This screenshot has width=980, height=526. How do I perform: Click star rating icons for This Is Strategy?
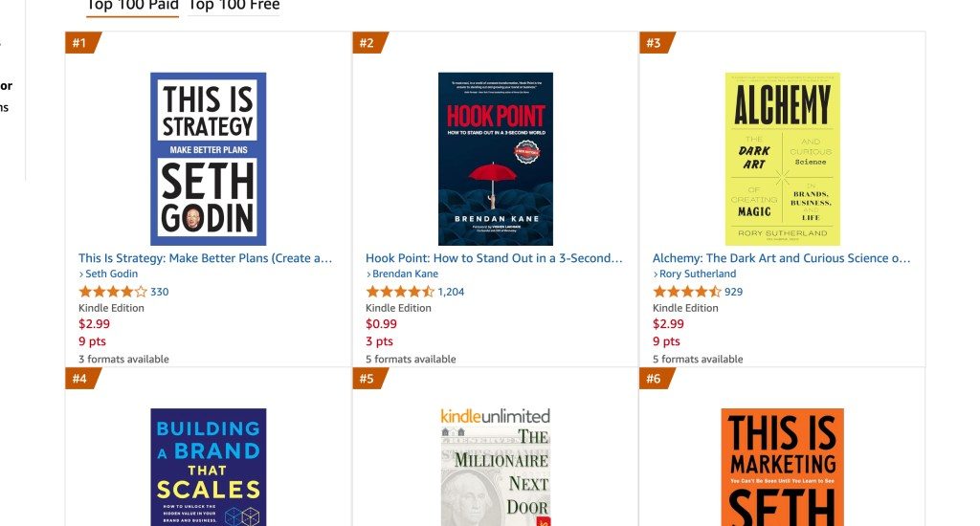[x=113, y=292]
